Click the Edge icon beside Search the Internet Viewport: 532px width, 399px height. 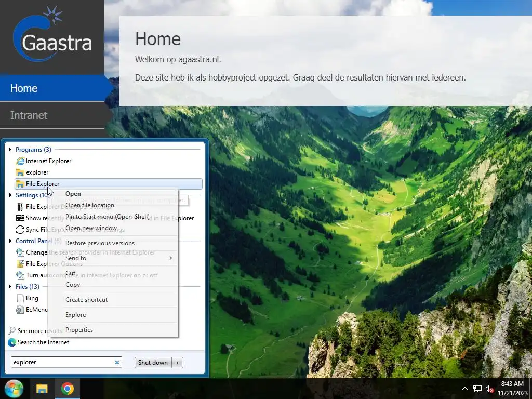[x=12, y=342]
